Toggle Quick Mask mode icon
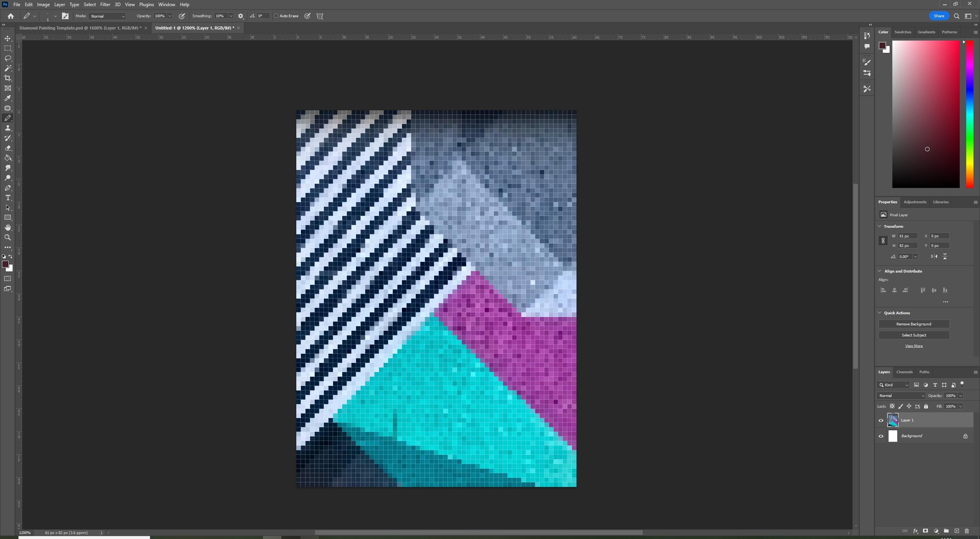Viewport: 980px width, 539px height. (8, 279)
